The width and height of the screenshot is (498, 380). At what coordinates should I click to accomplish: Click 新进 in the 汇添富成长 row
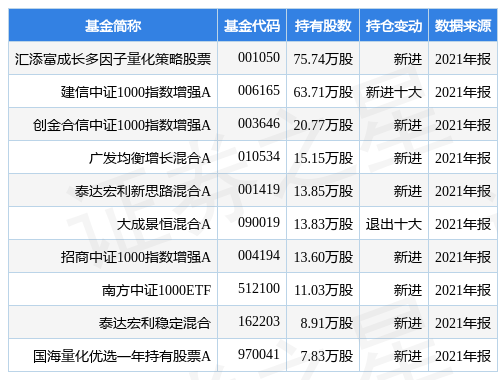point(408,59)
